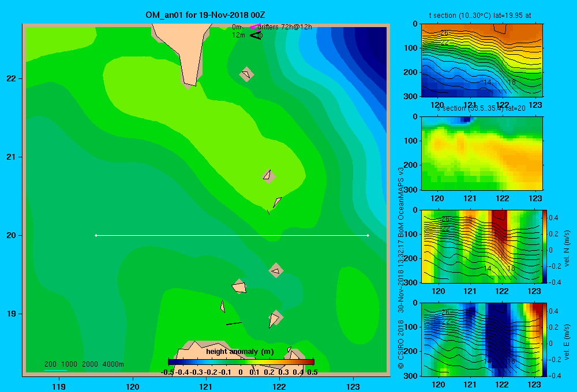Select the 'drifters 72h@12h' legend text
Image resolution: width=577 pixels, height=392 pixels.
285,27
